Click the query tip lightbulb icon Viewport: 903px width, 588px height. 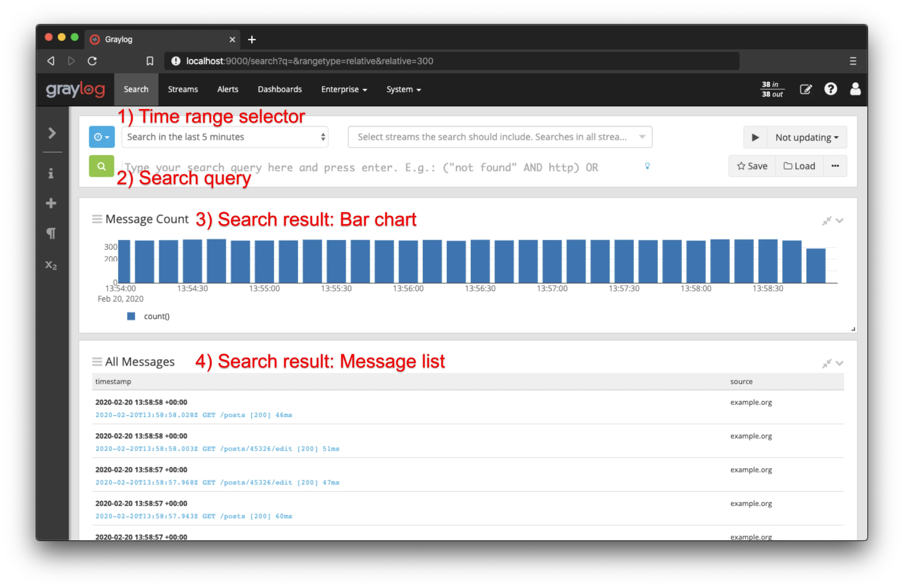click(x=648, y=166)
